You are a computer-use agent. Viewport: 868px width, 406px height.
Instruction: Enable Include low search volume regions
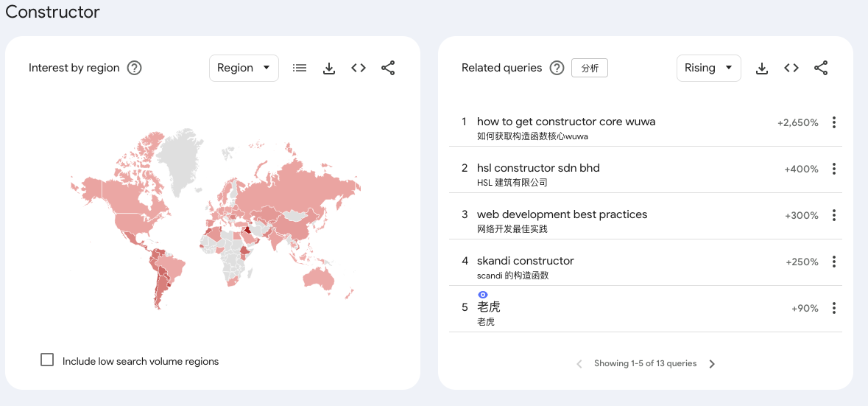48,360
